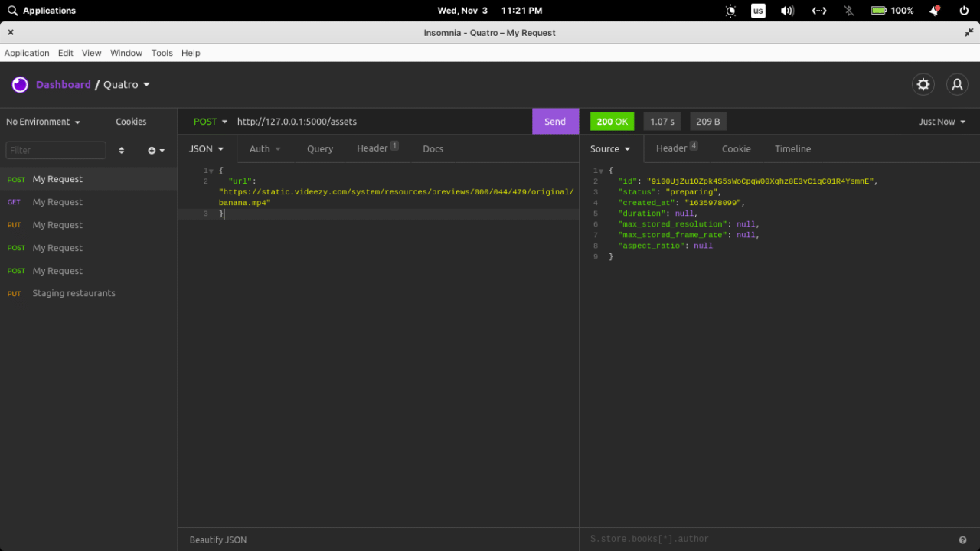The width and height of the screenshot is (980, 551).
Task: Select the first POST My Request
Action: [x=89, y=179]
